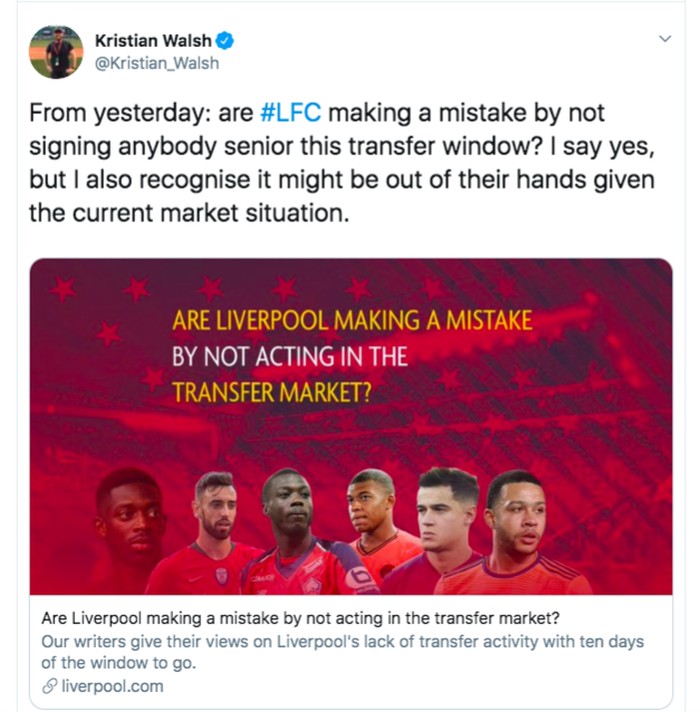Viewport: 700px width, 712px height.
Task: Click the blue verified badge icon
Action: [x=224, y=41]
